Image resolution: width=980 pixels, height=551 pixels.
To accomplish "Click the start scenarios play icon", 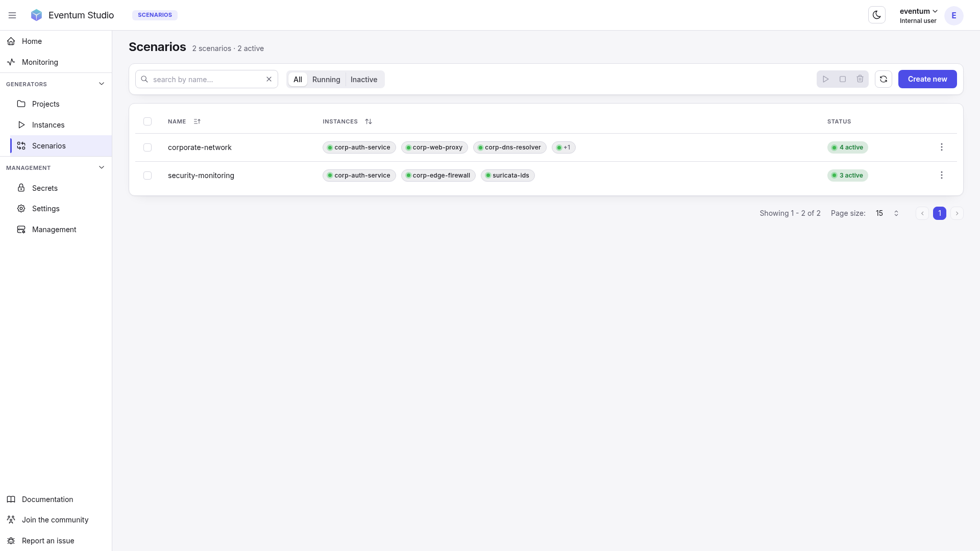I will (825, 79).
